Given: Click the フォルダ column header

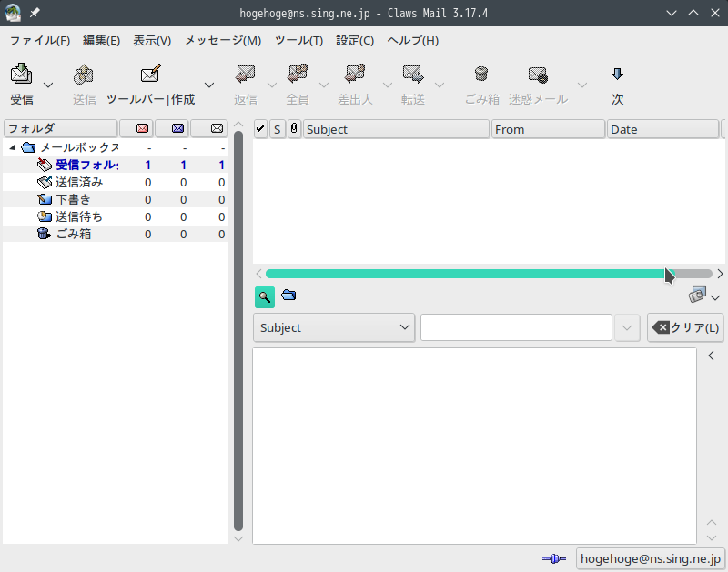Looking at the screenshot, I should (60, 128).
